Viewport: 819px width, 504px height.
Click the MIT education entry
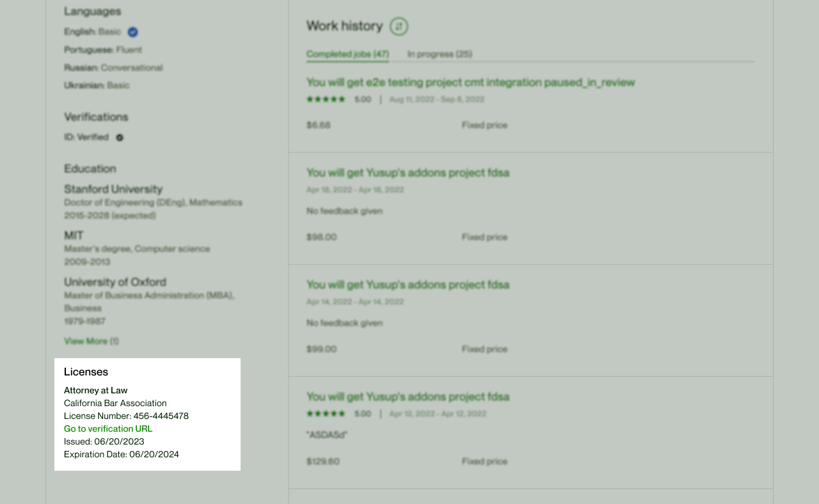pyautogui.click(x=74, y=235)
